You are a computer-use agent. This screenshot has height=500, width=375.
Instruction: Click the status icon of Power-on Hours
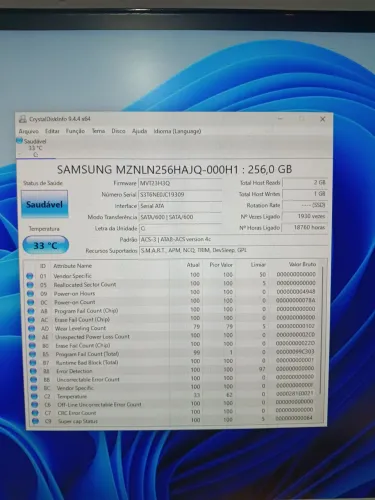(x=30, y=294)
